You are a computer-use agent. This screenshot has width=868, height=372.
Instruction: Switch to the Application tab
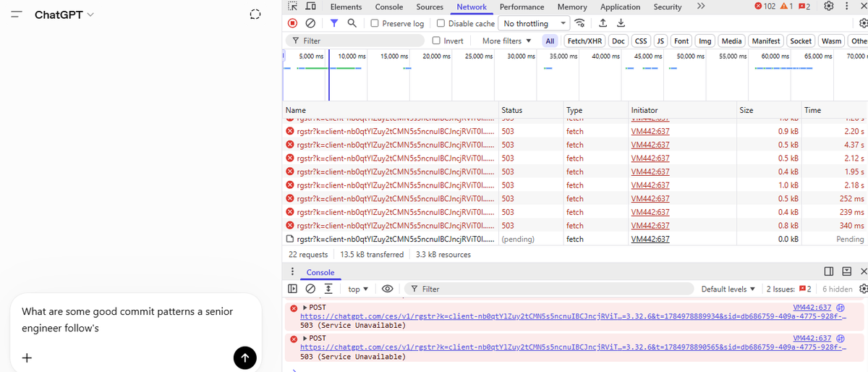coord(620,7)
